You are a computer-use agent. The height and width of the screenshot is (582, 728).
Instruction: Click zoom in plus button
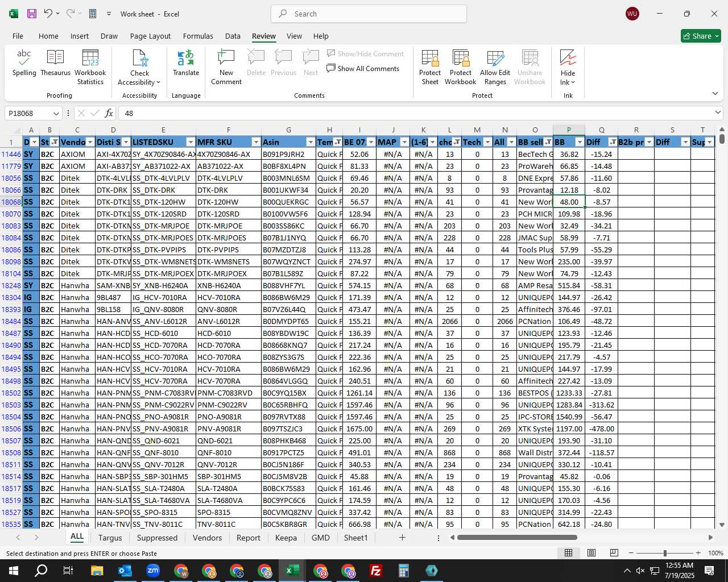click(x=698, y=553)
